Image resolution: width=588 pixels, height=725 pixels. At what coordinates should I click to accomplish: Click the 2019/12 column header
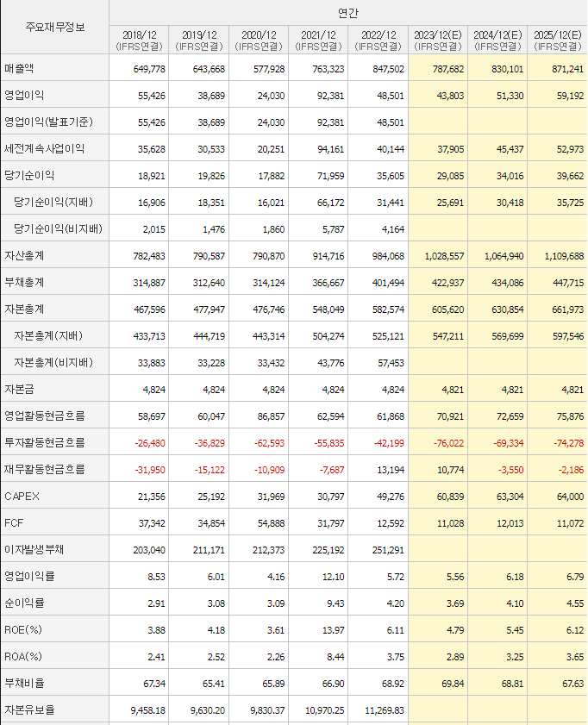tap(199, 41)
